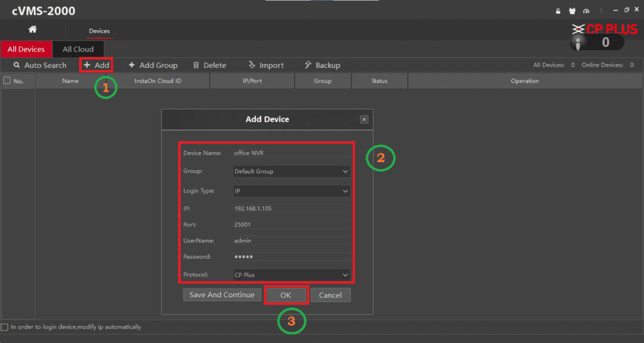The width and height of the screenshot is (644, 343).
Task: Expand the Protocol dropdown
Action: point(291,275)
